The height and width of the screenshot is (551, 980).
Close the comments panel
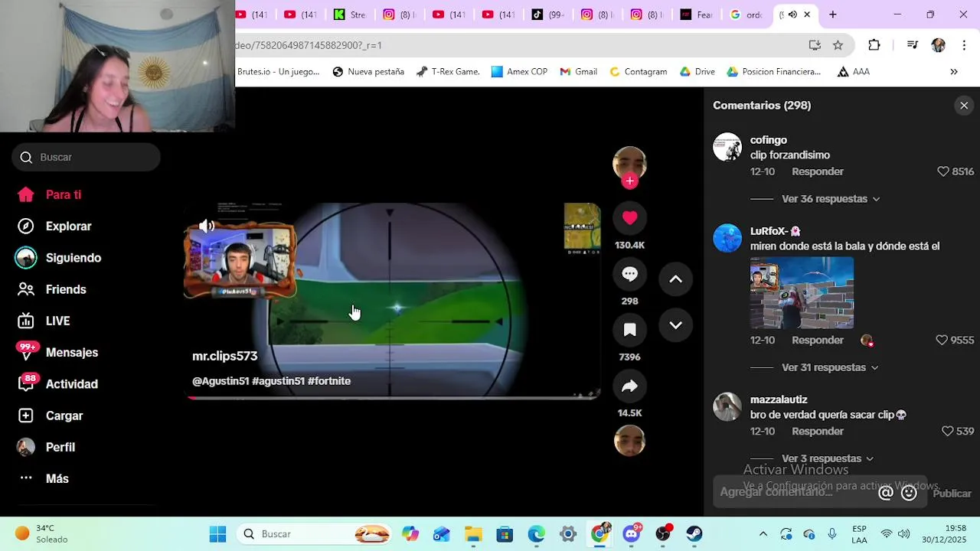coord(964,106)
